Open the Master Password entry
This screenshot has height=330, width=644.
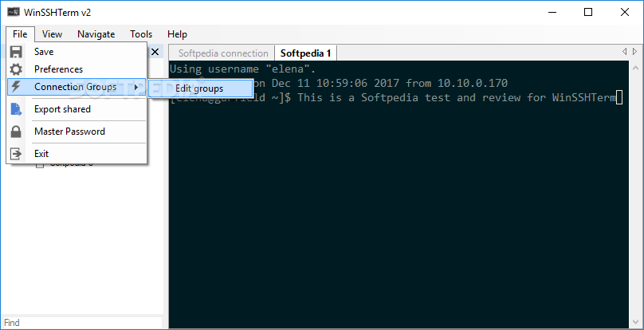point(77,132)
